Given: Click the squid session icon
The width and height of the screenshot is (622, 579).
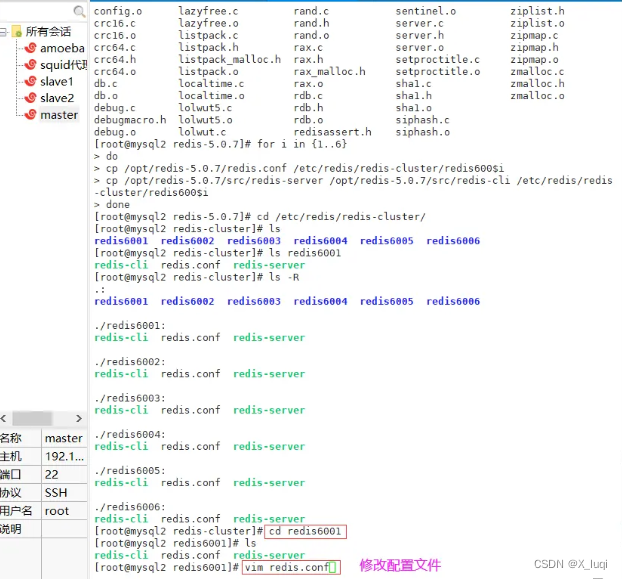Looking at the screenshot, I should (x=31, y=65).
